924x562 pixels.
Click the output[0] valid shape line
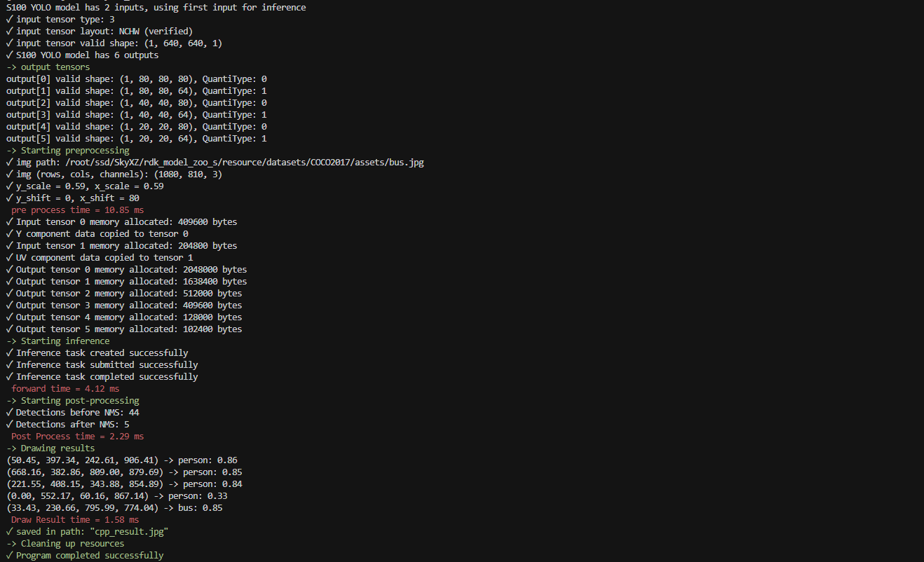coord(137,79)
